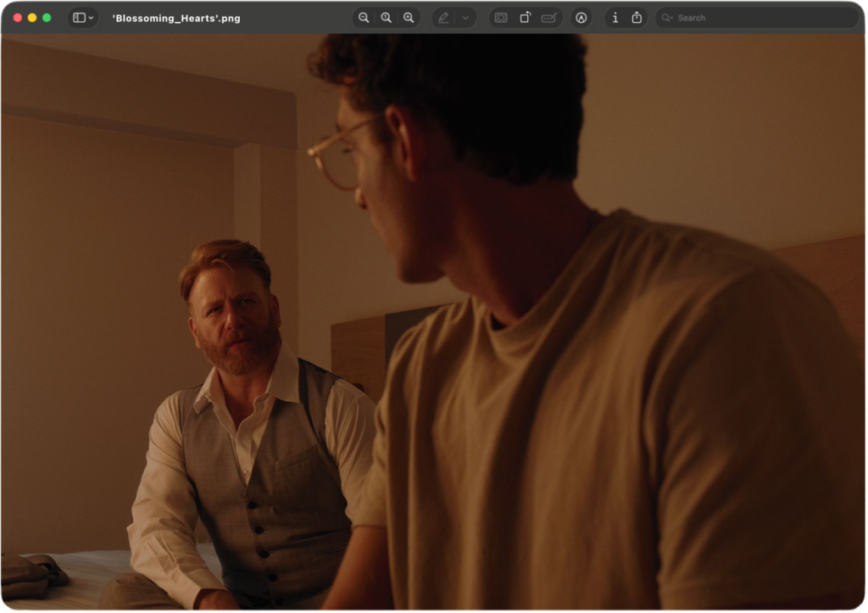Click the 'Blossoming_Hearts'.png window title
The image size is (868, 613).
176,18
